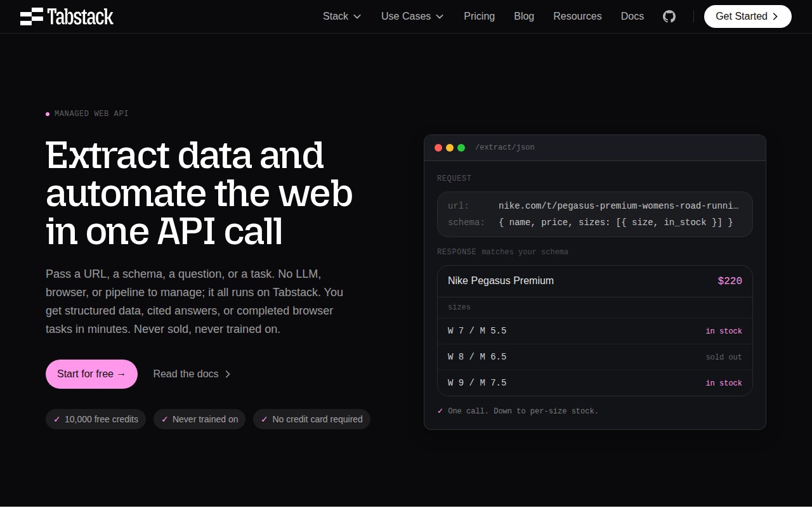This screenshot has width=812, height=520.
Task: Click the MANAGED WEB API label
Action: pyautogui.click(x=91, y=114)
